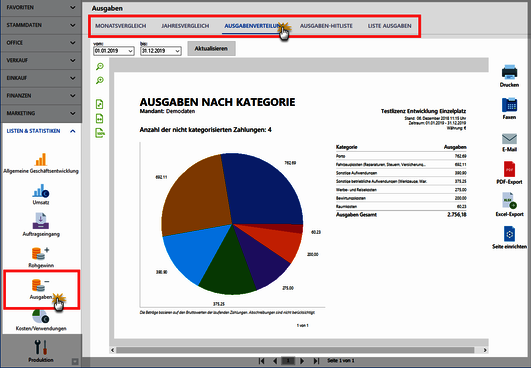Click the heading 'AUSGABEN NACH KATEGORIE'

click(217, 102)
